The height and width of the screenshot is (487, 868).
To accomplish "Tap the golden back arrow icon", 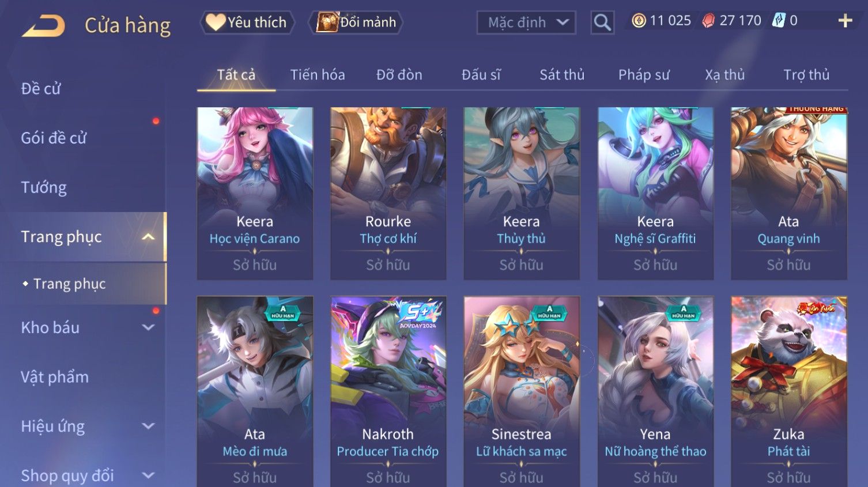I will [x=43, y=26].
